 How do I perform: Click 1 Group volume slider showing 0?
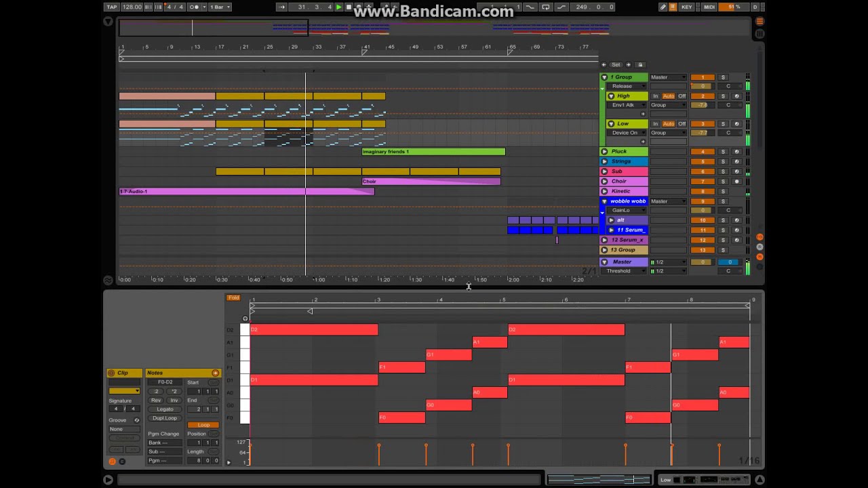tap(703, 86)
